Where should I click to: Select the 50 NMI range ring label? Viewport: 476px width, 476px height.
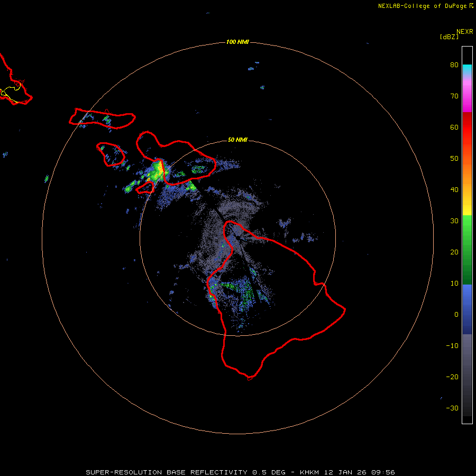(x=237, y=140)
